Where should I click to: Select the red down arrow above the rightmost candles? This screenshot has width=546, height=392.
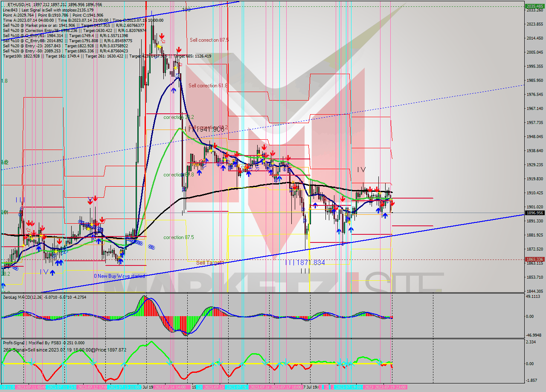(392, 203)
